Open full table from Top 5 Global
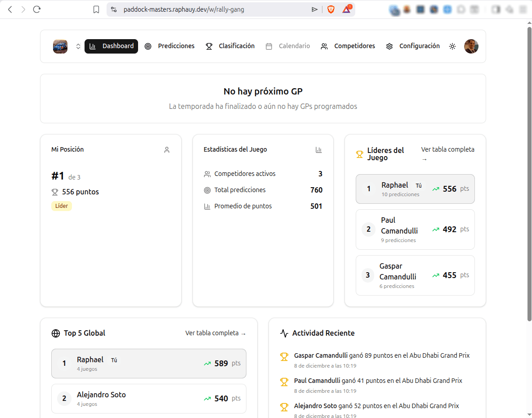The width and height of the screenshot is (532, 418). (x=215, y=333)
